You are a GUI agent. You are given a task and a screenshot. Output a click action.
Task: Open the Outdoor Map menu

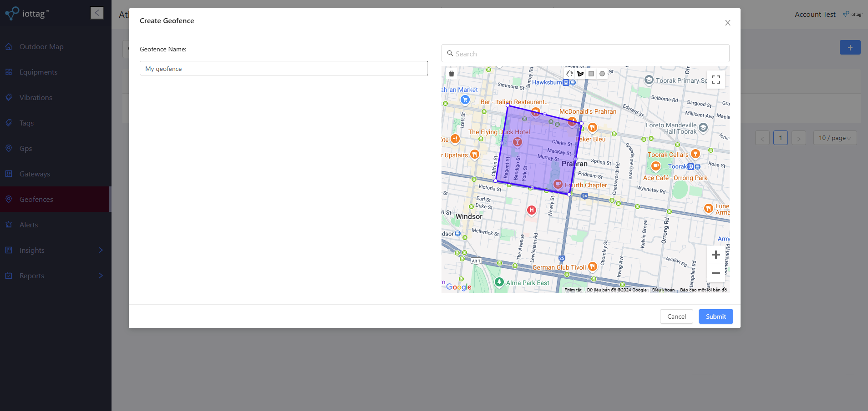pyautogui.click(x=56, y=47)
